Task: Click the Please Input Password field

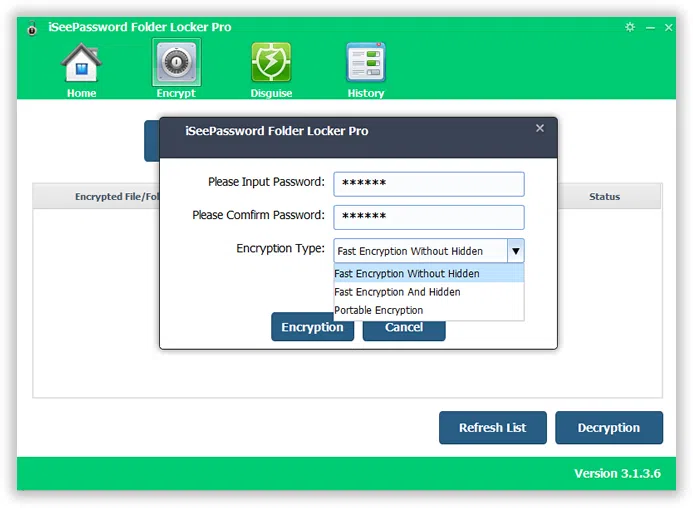Action: pyautogui.click(x=429, y=184)
